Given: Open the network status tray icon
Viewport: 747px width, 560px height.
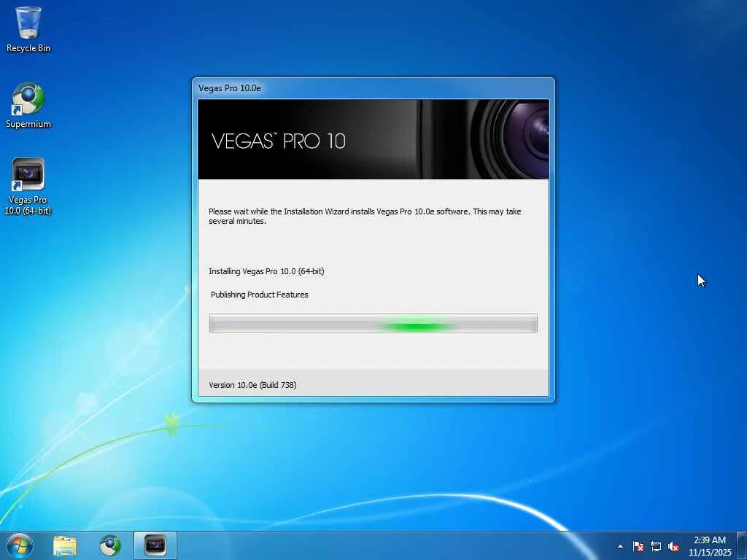Looking at the screenshot, I should [x=656, y=546].
